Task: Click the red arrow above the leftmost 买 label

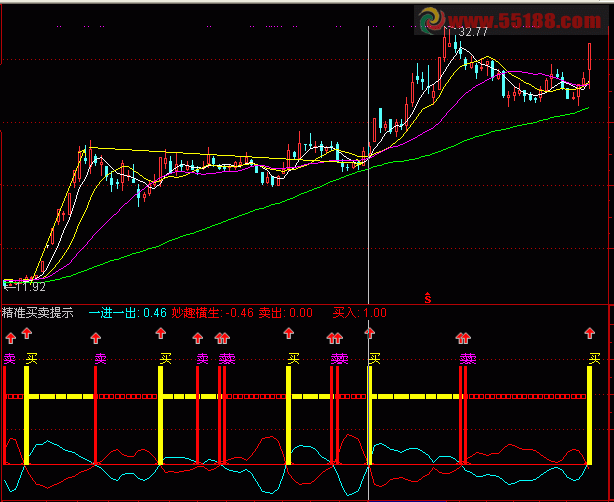Action: pos(27,333)
